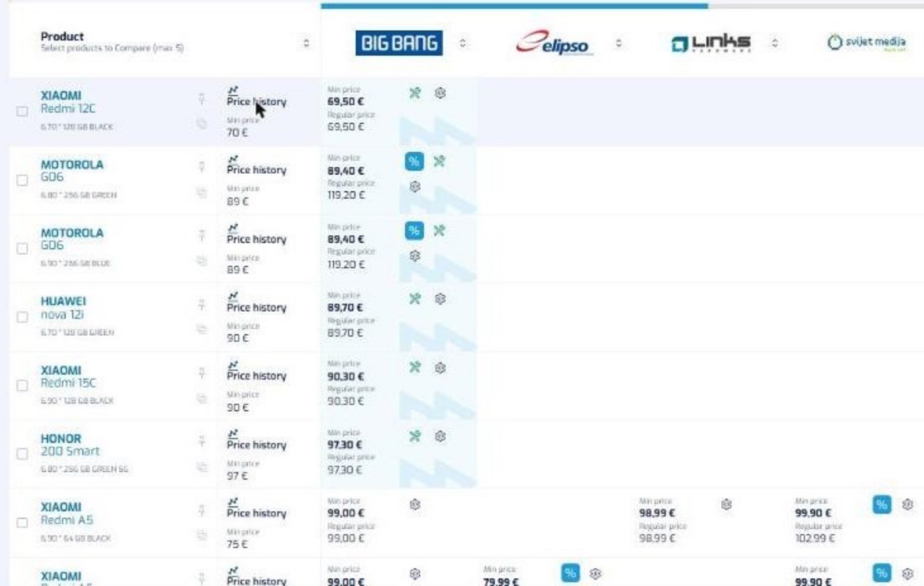Pin the Xiaomi Redmi A5 row
This screenshot has width=924, height=586.
[201, 510]
